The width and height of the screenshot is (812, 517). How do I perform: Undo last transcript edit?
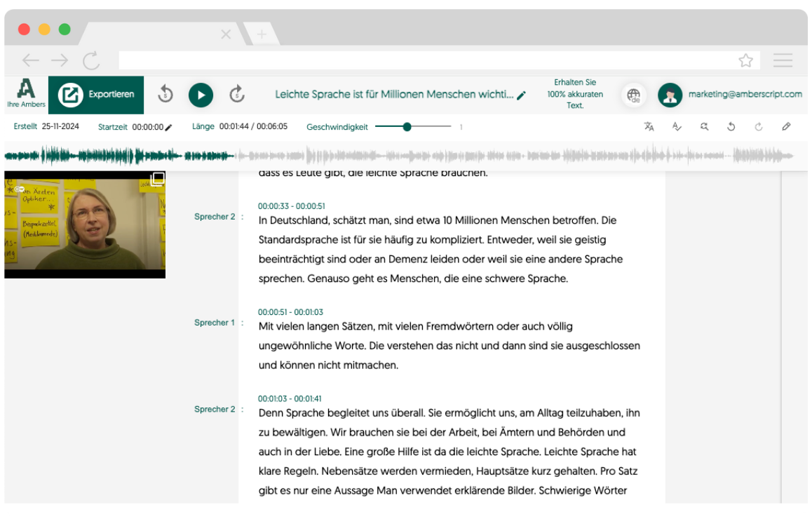pos(731,126)
